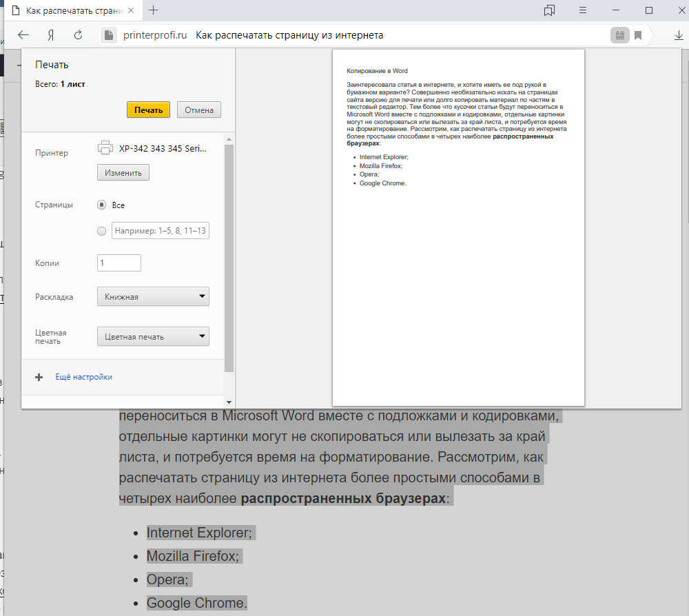689x616 pixels.
Task: Select the 'Как распечатать страни' browser tab
Action: coord(74,10)
